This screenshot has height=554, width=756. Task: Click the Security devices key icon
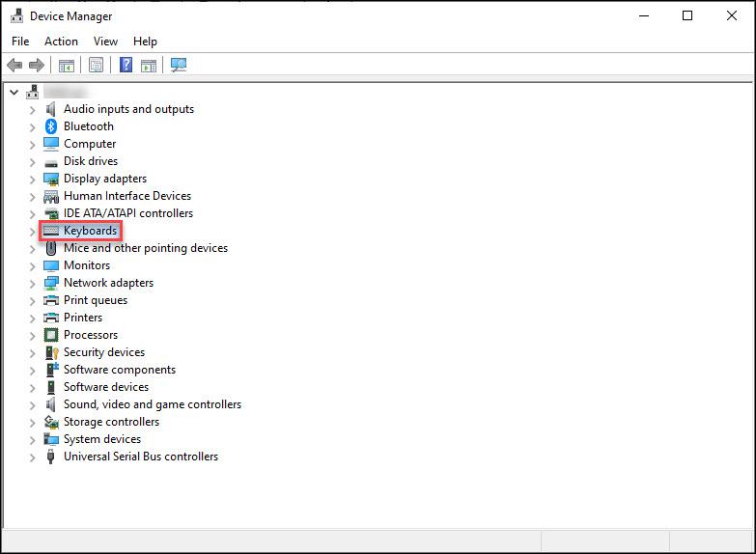click(51, 352)
